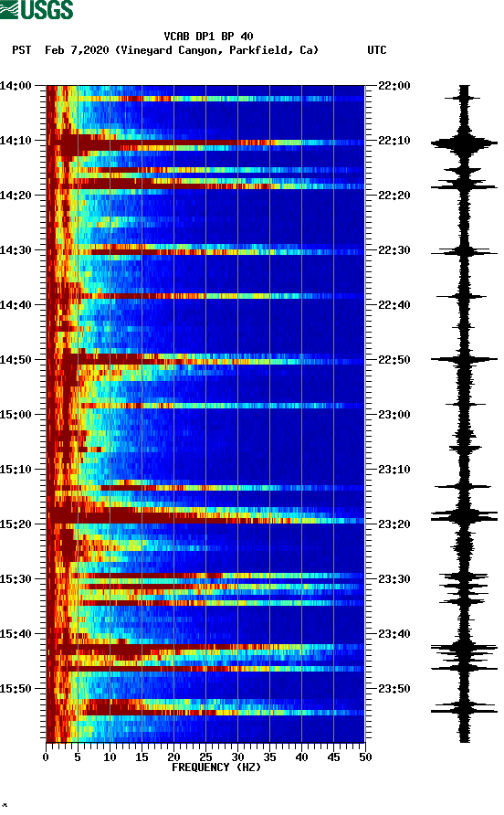Screen dimensions: 504x815
Task: Click the 0 Hz frequency tick label
Action: coord(46,757)
